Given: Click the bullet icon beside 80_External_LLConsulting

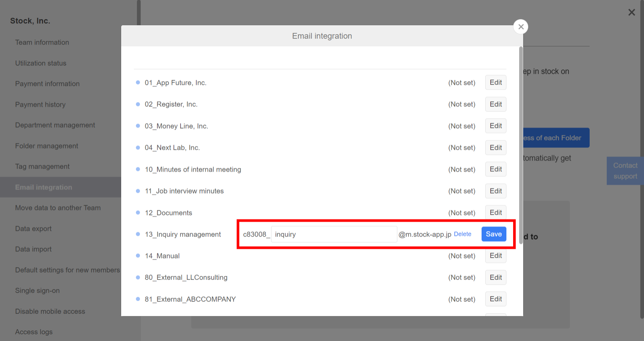Looking at the screenshot, I should point(138,278).
